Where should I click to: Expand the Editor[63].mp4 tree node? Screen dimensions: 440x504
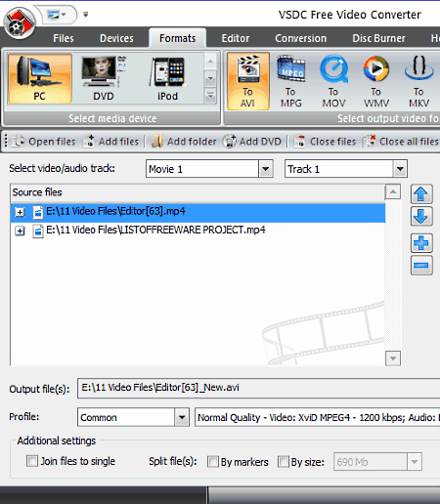pyautogui.click(x=20, y=212)
